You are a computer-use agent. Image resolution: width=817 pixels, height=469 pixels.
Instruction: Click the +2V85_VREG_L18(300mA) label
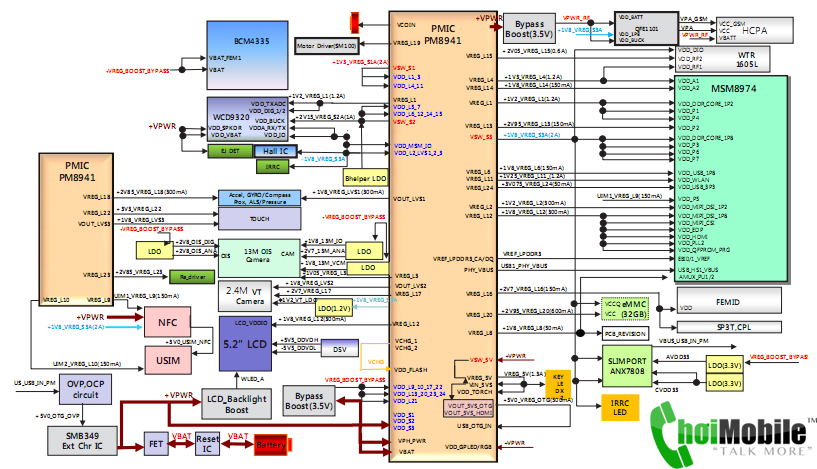(153, 192)
